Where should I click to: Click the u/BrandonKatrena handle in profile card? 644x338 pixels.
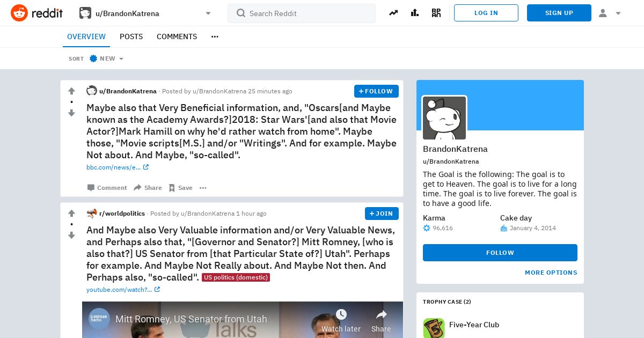[x=451, y=161]
